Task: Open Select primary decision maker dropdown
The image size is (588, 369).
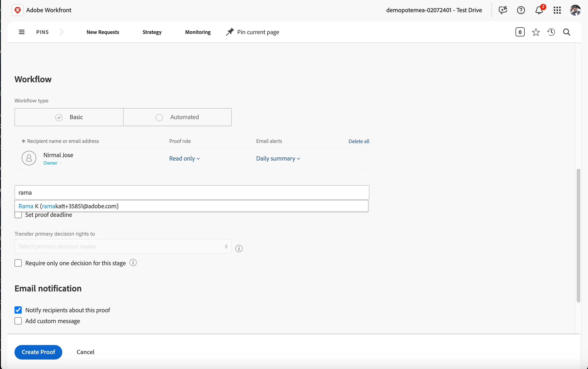Action: coord(123,246)
